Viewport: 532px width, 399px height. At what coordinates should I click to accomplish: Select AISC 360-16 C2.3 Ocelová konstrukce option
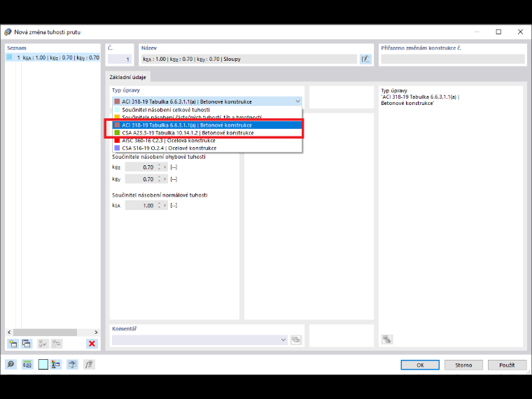click(207, 141)
